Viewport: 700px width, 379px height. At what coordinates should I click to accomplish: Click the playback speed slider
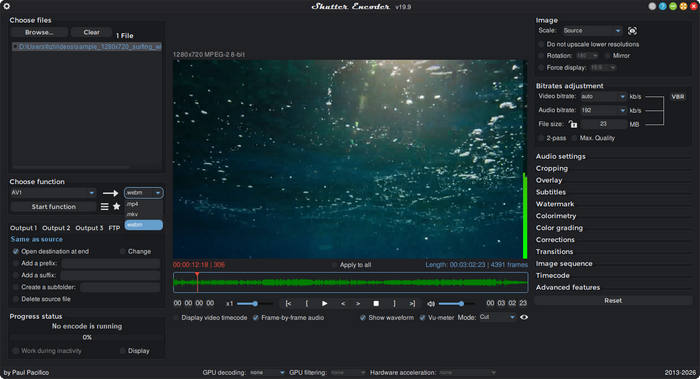254,304
